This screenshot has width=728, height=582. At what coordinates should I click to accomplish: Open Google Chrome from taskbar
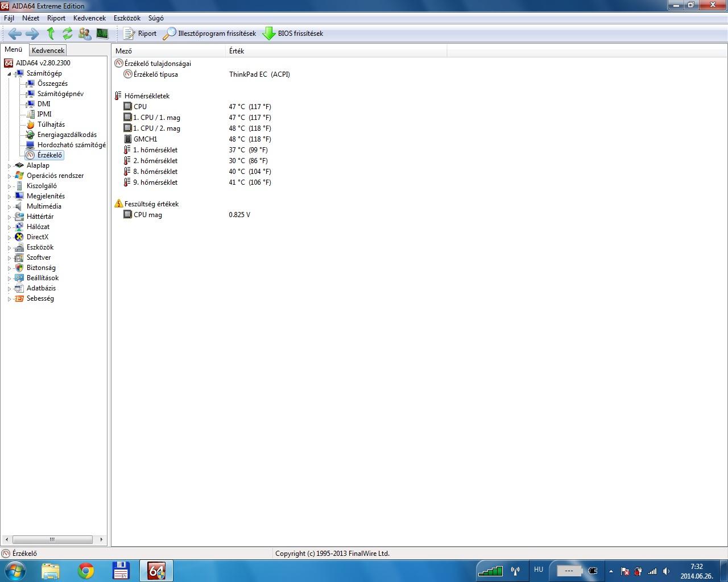click(86, 571)
